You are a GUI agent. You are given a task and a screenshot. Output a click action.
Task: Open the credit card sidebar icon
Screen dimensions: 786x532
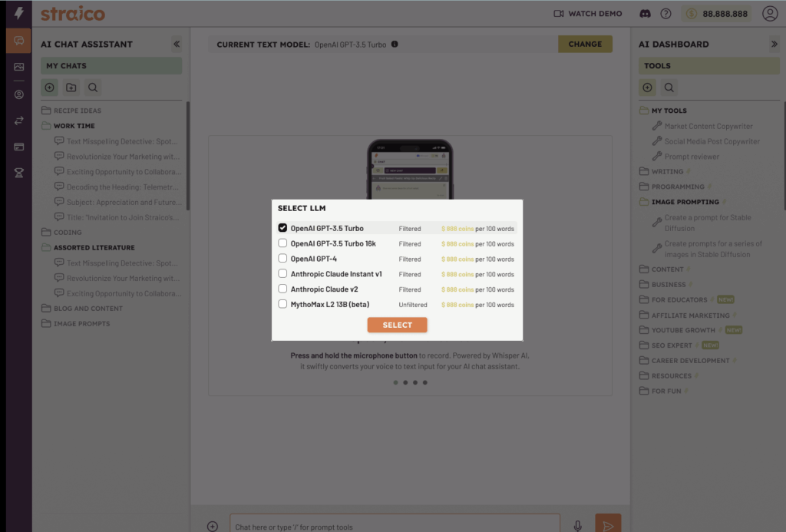[19, 147]
